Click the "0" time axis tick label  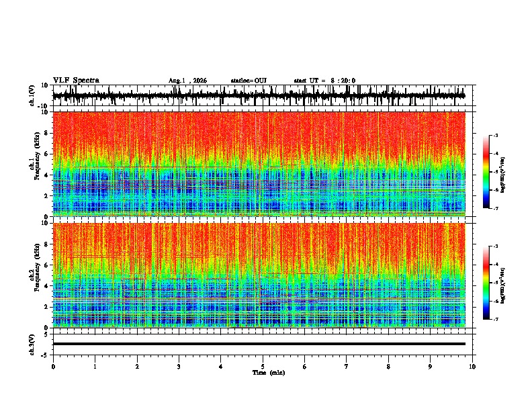point(53,367)
